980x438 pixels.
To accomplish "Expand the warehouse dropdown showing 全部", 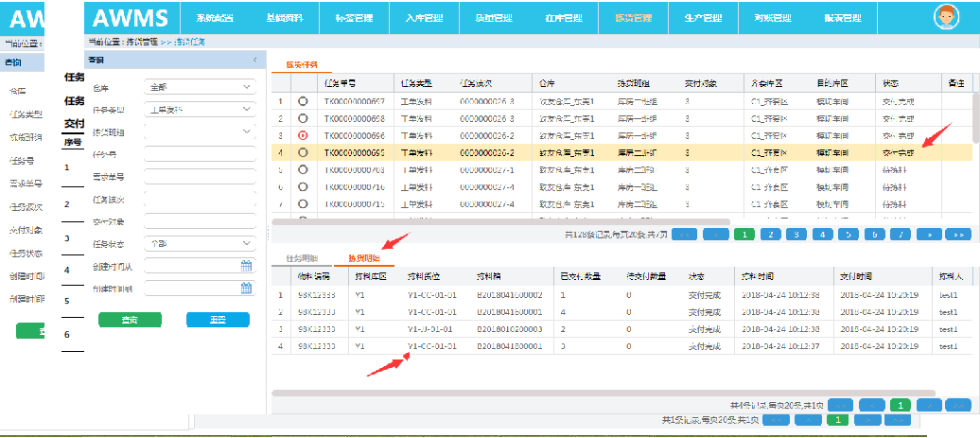I will pos(201,87).
